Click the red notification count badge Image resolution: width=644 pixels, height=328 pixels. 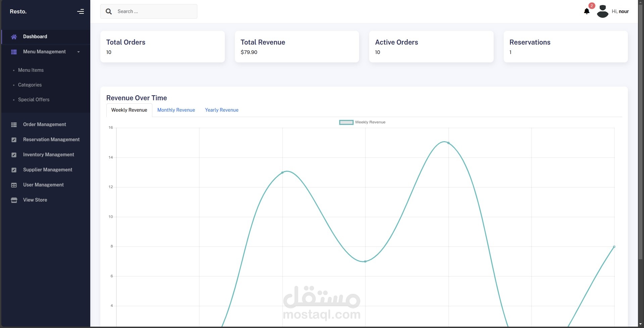[x=592, y=6]
